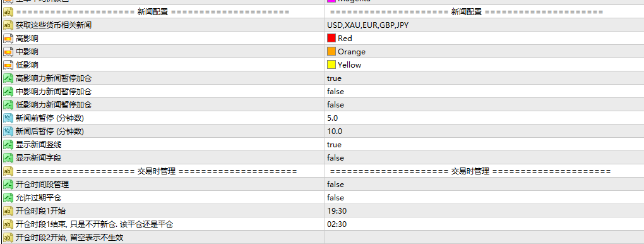Click the string icon beside 开仓时段1开始
644x244 pixels.
pyautogui.click(x=8, y=211)
